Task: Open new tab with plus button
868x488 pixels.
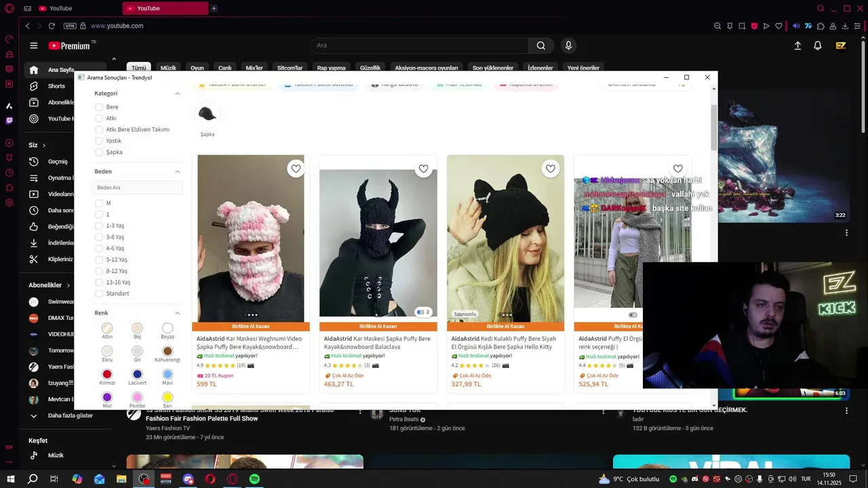Action: (214, 8)
